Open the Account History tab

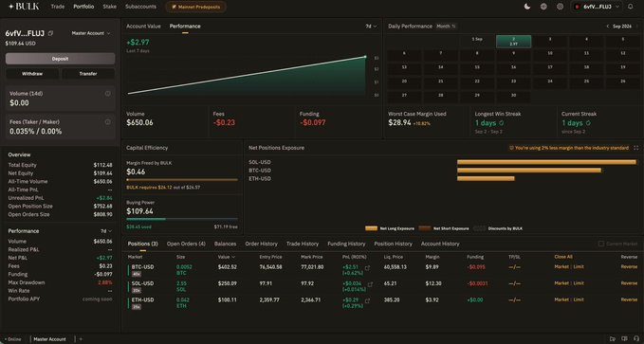440,244
